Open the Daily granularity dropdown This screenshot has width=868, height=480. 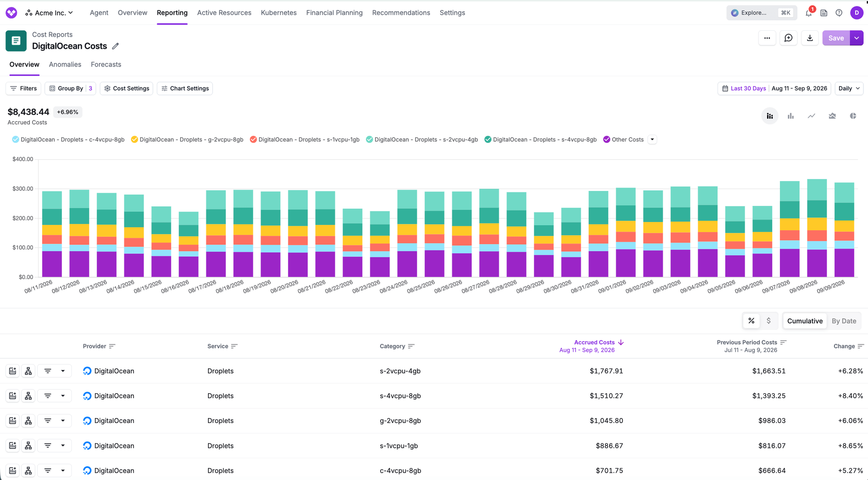[x=849, y=88]
